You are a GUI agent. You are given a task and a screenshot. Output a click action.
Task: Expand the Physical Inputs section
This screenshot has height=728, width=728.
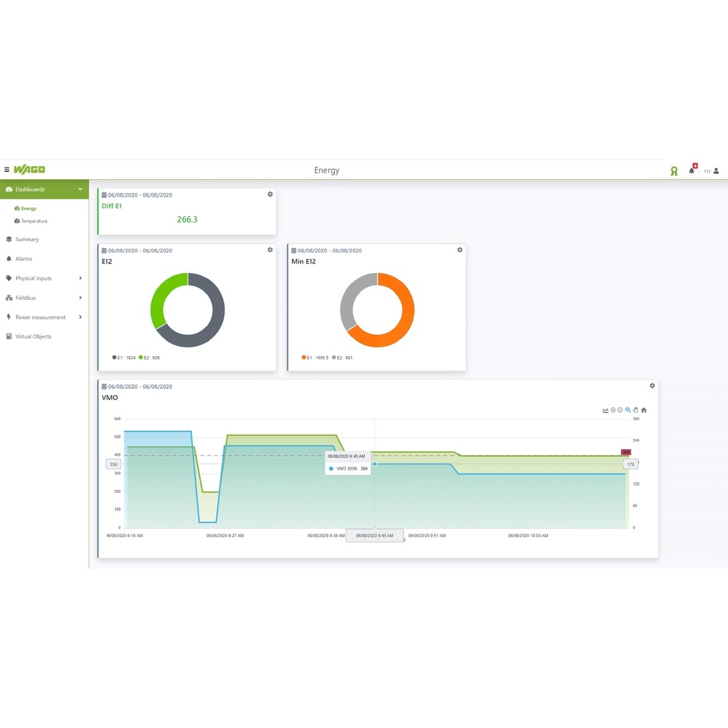click(32, 278)
